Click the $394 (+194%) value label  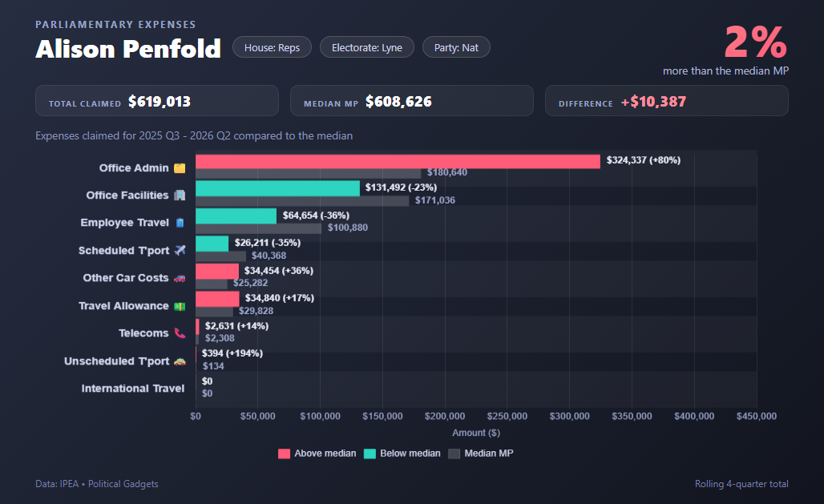pos(232,353)
